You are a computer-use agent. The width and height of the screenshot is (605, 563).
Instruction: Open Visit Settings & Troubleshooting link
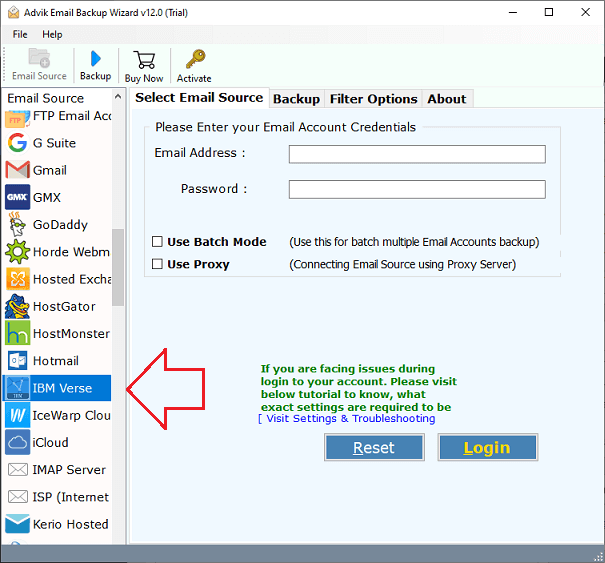tap(350, 419)
